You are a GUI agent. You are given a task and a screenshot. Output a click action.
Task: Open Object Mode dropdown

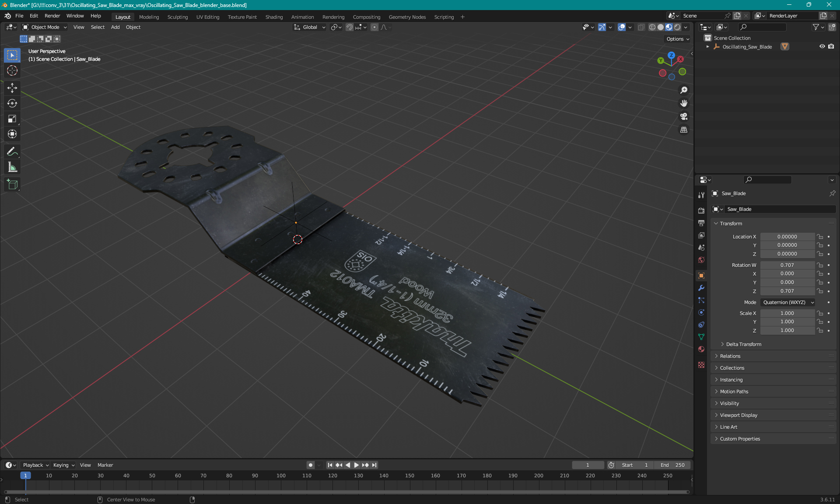(45, 27)
